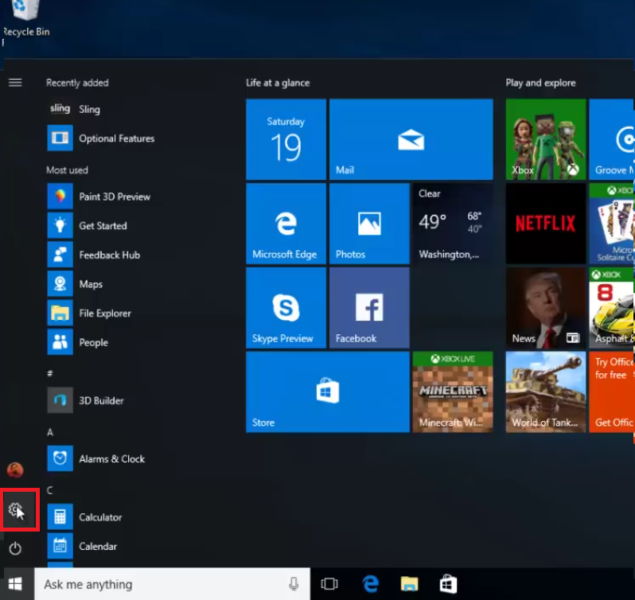Open the Skype Preview tile
Image resolution: width=635 pixels, height=600 pixels.
(x=286, y=308)
